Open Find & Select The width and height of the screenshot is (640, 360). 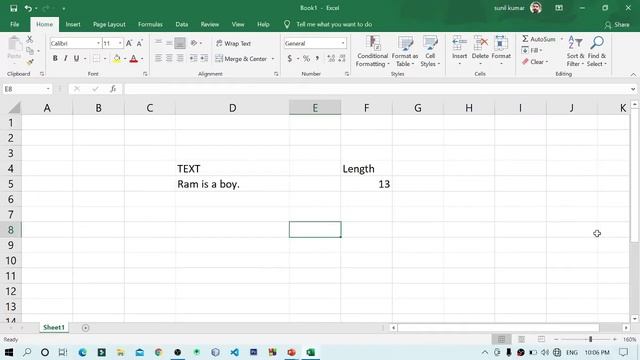(597, 51)
